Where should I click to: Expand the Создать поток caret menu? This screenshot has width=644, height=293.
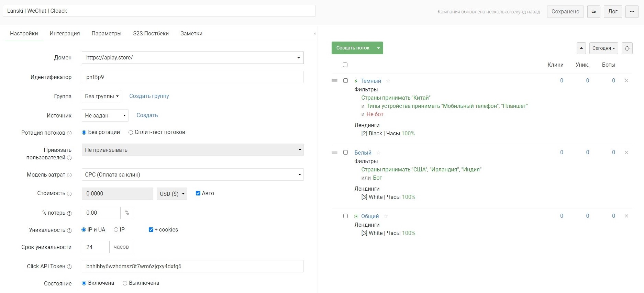tap(378, 48)
